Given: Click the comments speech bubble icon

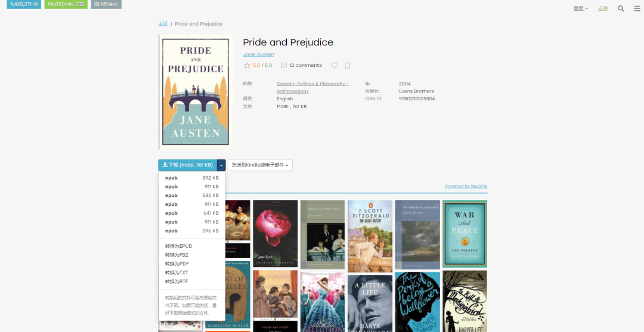Looking at the screenshot, I should (x=283, y=66).
